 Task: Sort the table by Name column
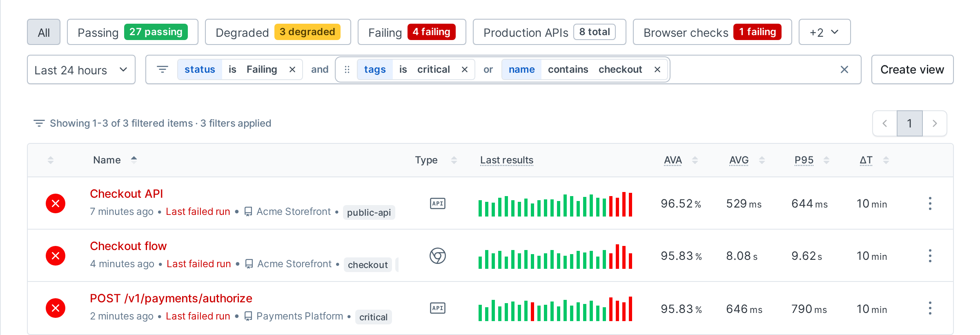coord(115,160)
